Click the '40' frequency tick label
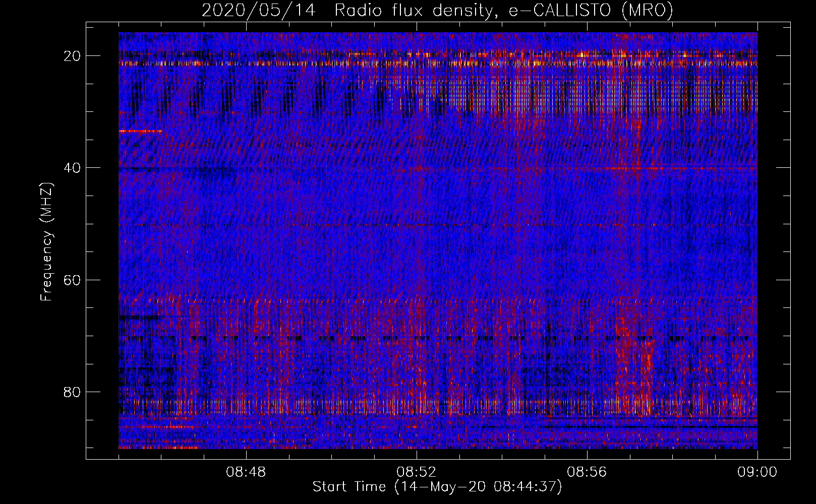816x504 pixels. coord(72,167)
